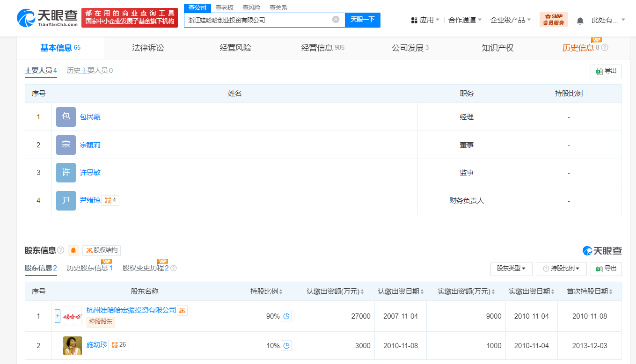The height and width of the screenshot is (364, 636).
Task: Click the 天眼一下 search button
Action: tap(363, 20)
